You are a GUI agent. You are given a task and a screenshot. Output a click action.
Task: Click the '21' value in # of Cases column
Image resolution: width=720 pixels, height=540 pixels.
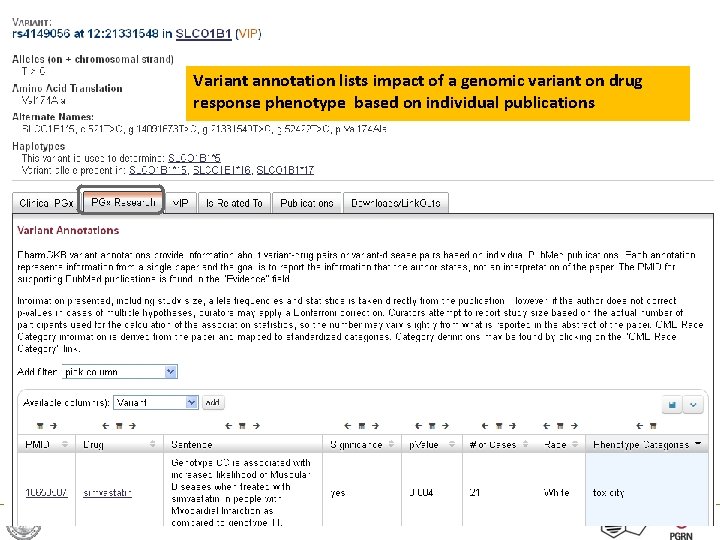[x=474, y=493]
